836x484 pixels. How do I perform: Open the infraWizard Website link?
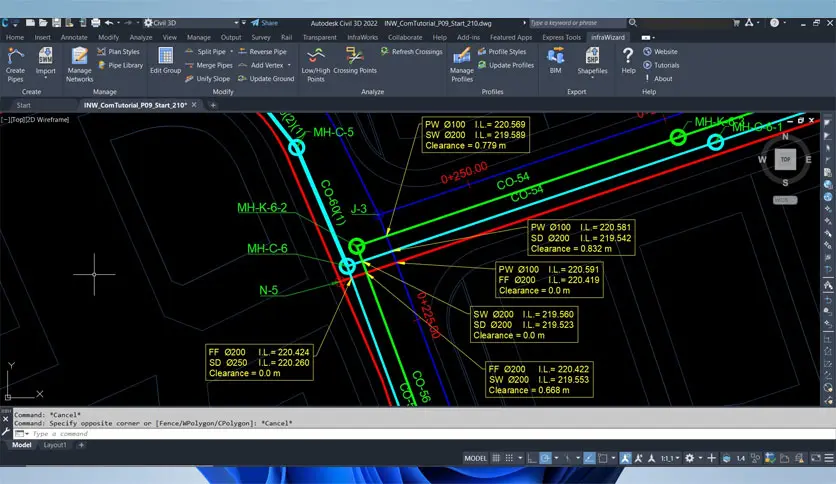[660, 52]
